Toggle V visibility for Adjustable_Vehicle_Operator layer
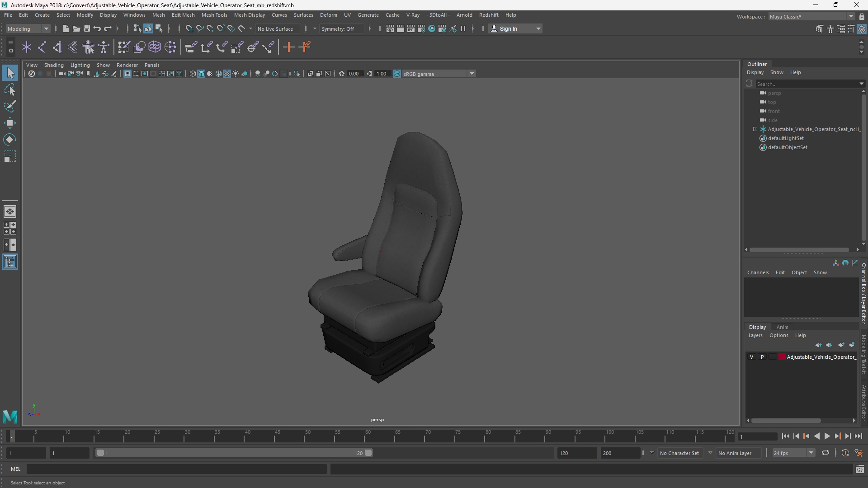The height and width of the screenshot is (488, 868). 751,357
